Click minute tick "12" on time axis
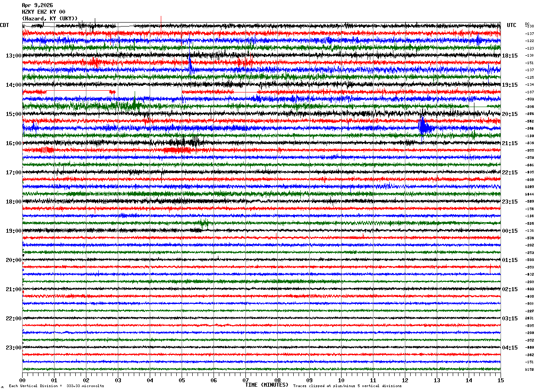 click(405, 380)
